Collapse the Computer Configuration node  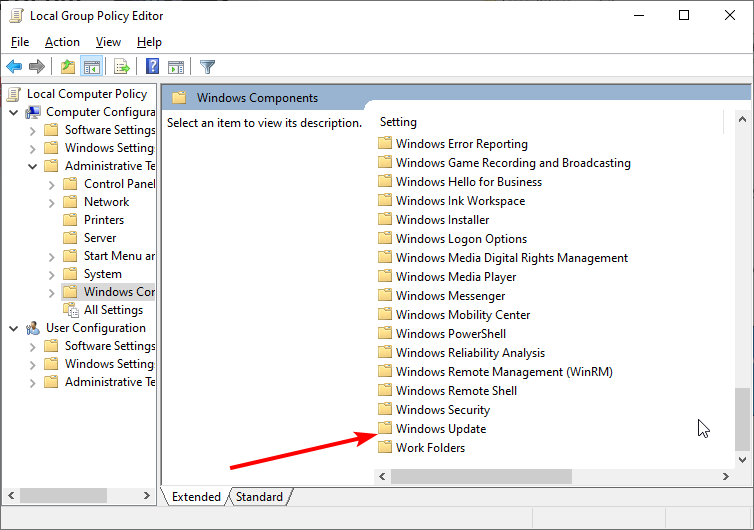point(13,113)
